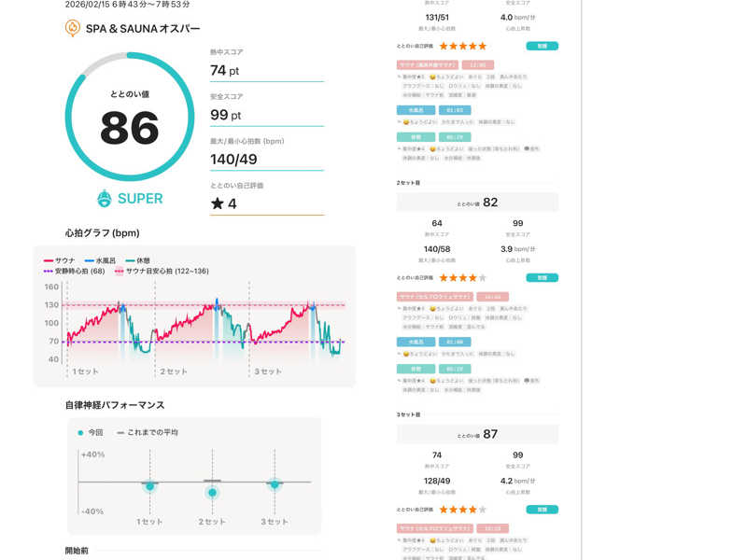Click the set 2 ととのい値 82 score bar

pos(477,203)
